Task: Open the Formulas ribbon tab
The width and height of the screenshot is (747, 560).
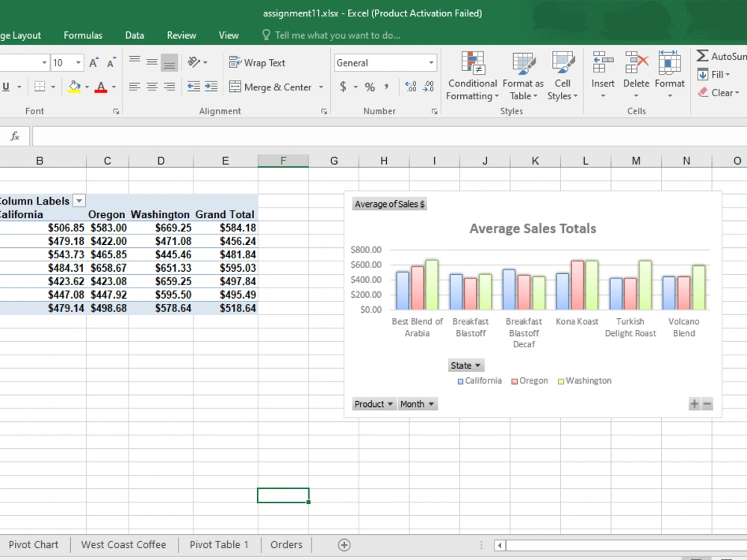Action: (x=83, y=35)
